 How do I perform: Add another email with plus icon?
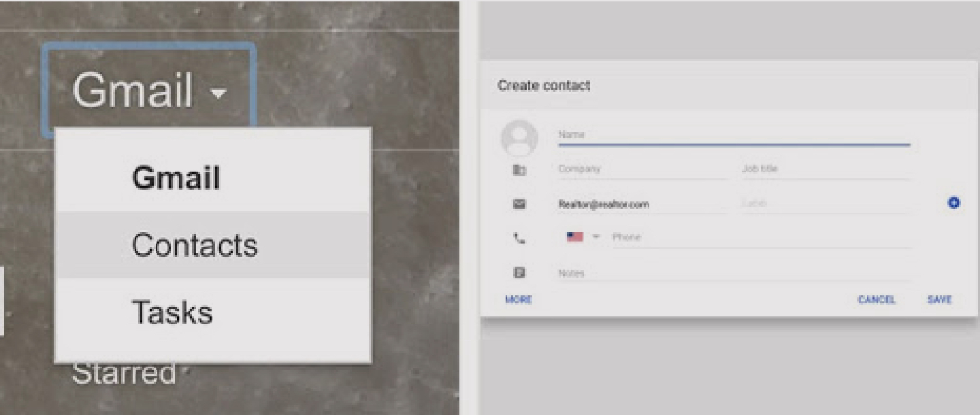point(953,203)
